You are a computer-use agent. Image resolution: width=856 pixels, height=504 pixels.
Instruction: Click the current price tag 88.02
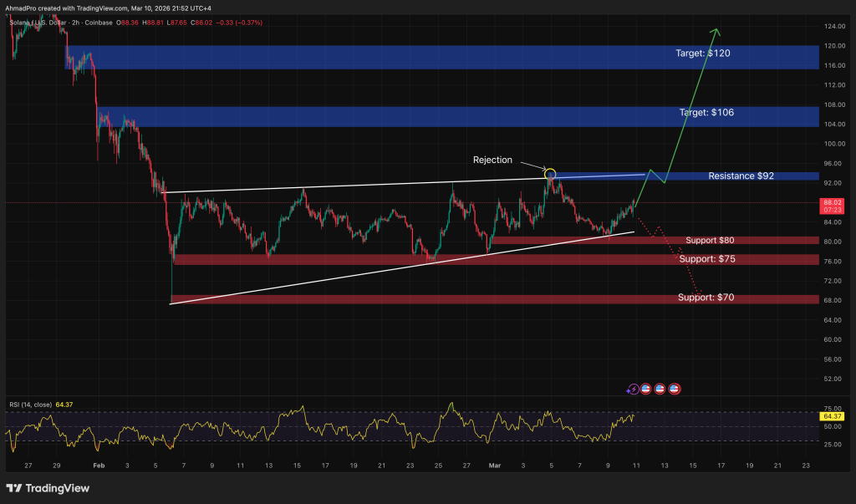click(x=833, y=205)
